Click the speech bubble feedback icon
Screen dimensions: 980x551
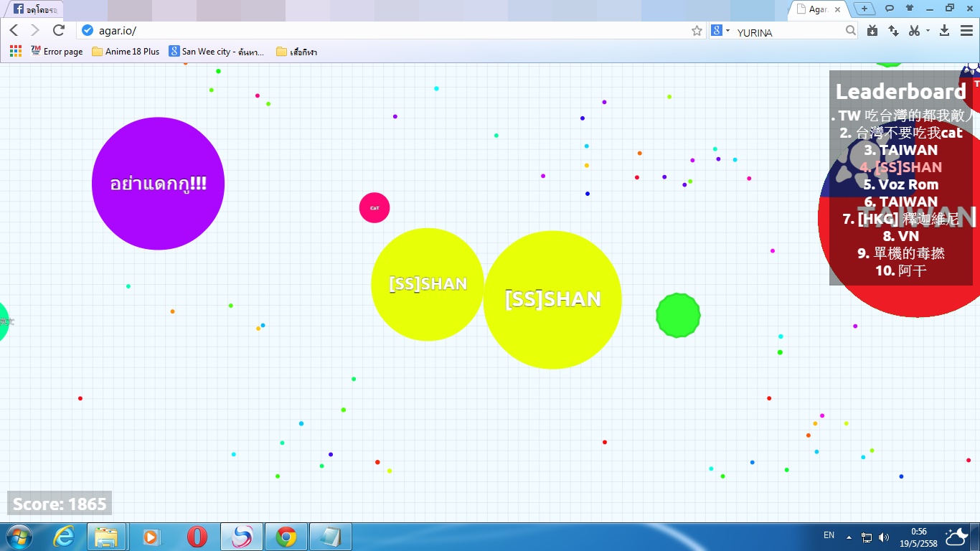[889, 9]
